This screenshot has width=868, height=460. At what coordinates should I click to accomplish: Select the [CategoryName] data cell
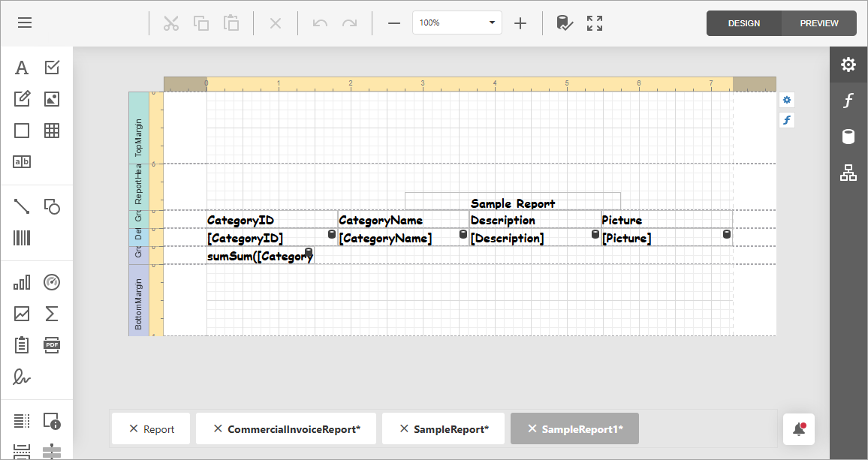pyautogui.click(x=403, y=238)
